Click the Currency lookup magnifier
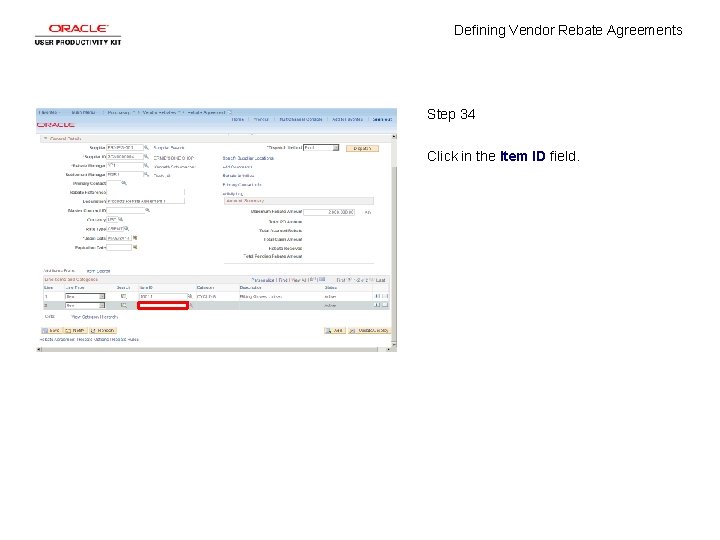720x540 pixels. (x=121, y=219)
